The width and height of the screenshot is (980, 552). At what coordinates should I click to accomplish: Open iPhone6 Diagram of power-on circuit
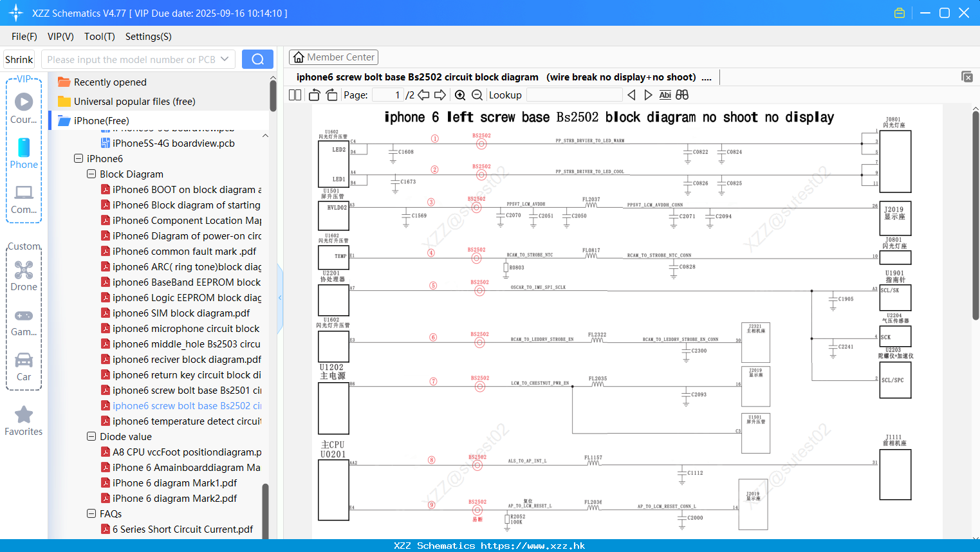pos(181,236)
